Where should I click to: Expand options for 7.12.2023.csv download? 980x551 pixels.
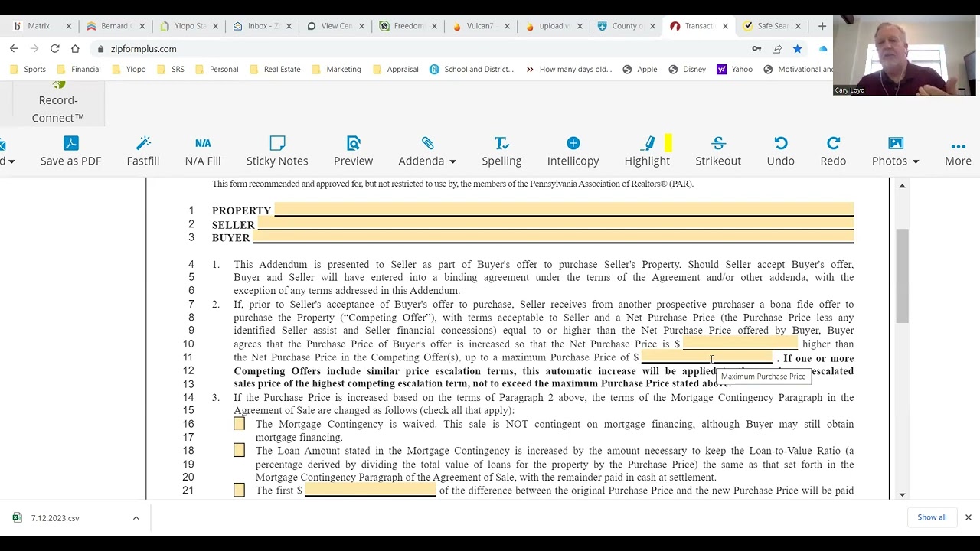136,518
